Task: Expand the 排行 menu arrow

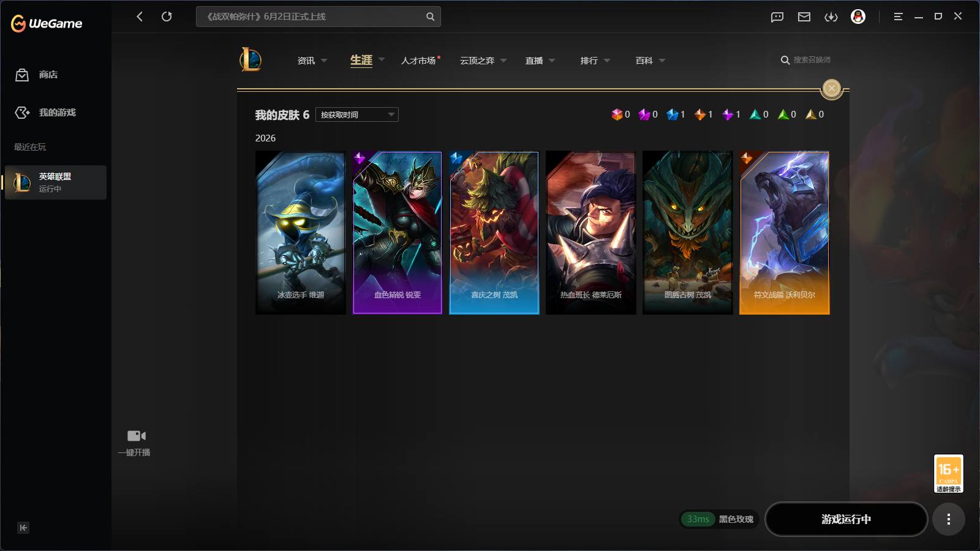Action: click(x=607, y=61)
